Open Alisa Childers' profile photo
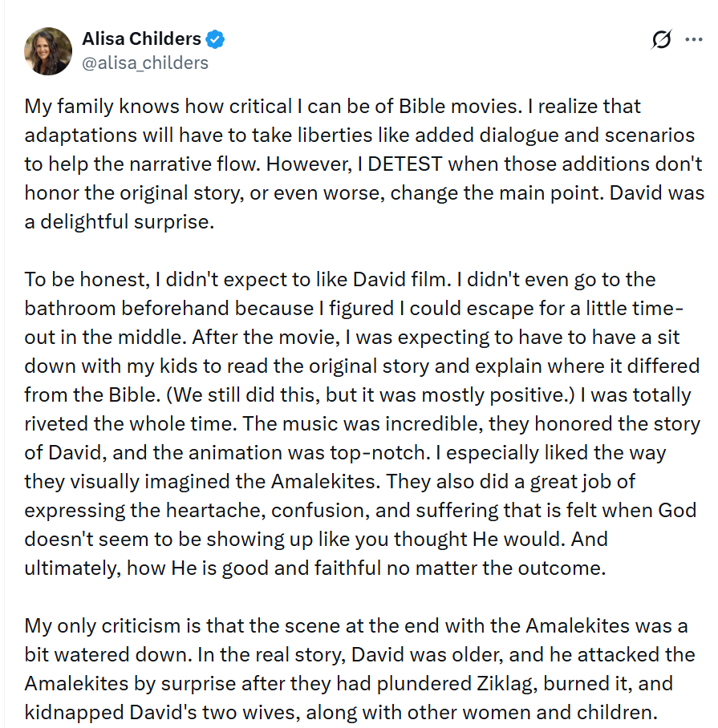 click(x=48, y=51)
